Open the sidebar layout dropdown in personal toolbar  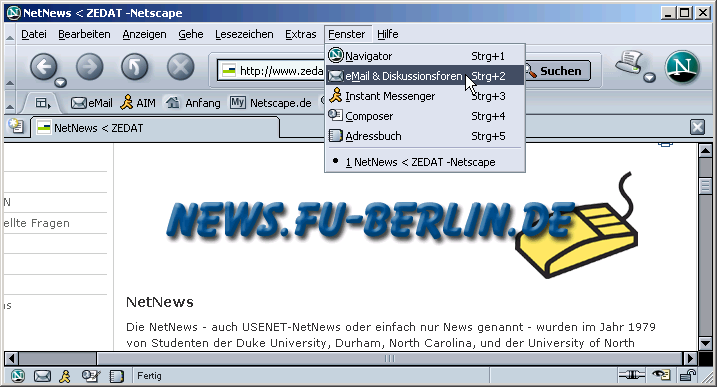pos(43,103)
